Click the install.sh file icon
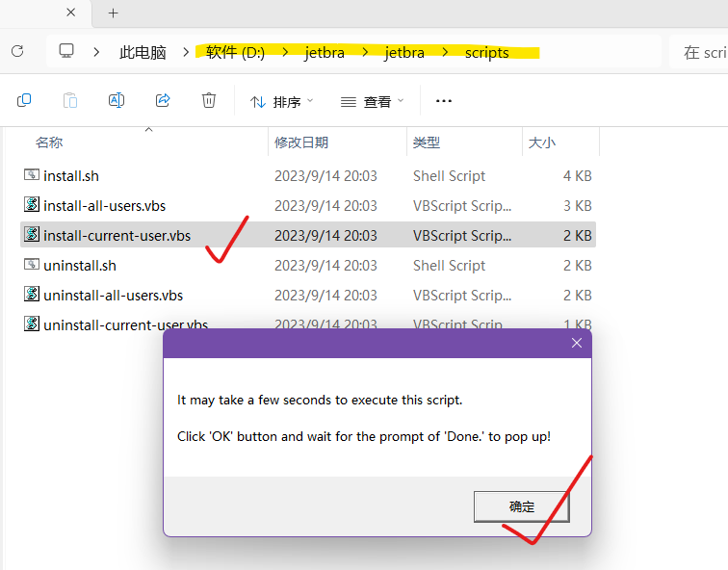 point(32,175)
